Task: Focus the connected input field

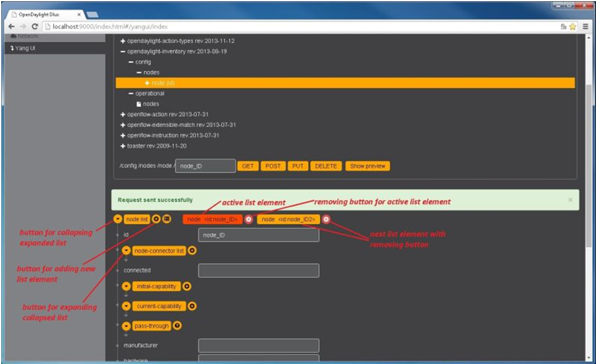Action: tap(259, 271)
